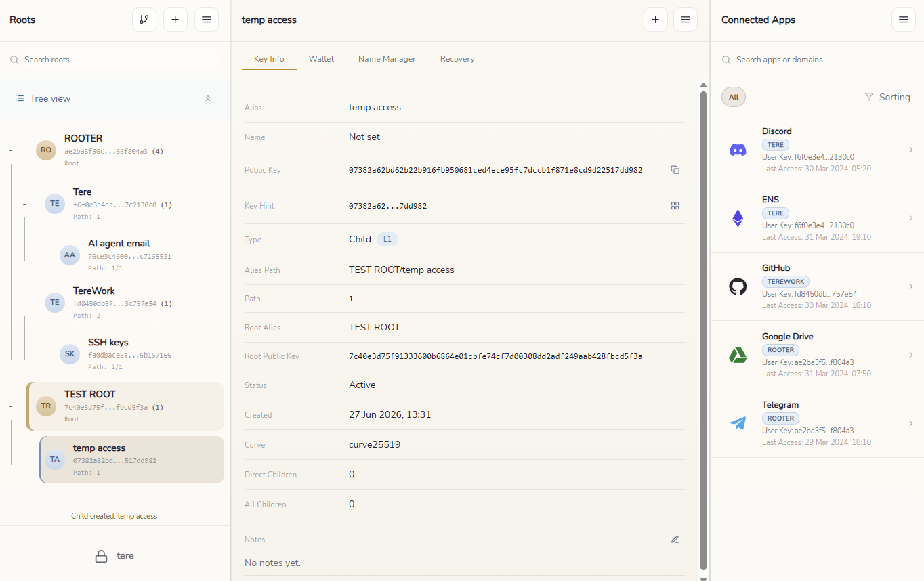Collapse the TereWork tree node
The height and width of the screenshot is (581, 924).
pyautogui.click(x=24, y=303)
